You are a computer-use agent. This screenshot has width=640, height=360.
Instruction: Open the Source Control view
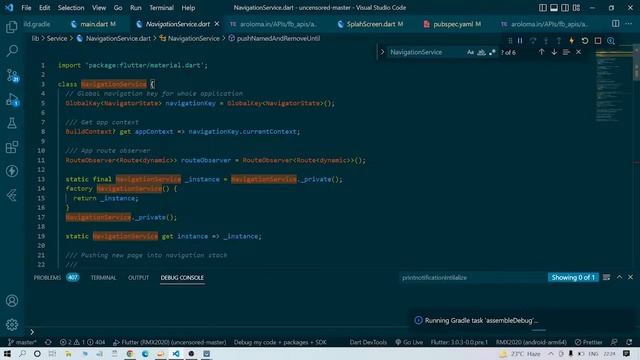12,76
